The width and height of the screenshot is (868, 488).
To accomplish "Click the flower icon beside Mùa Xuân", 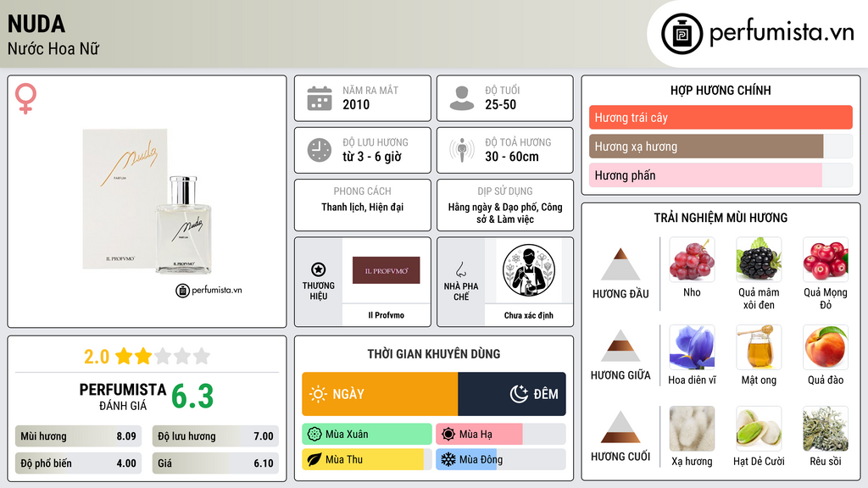I will (314, 435).
